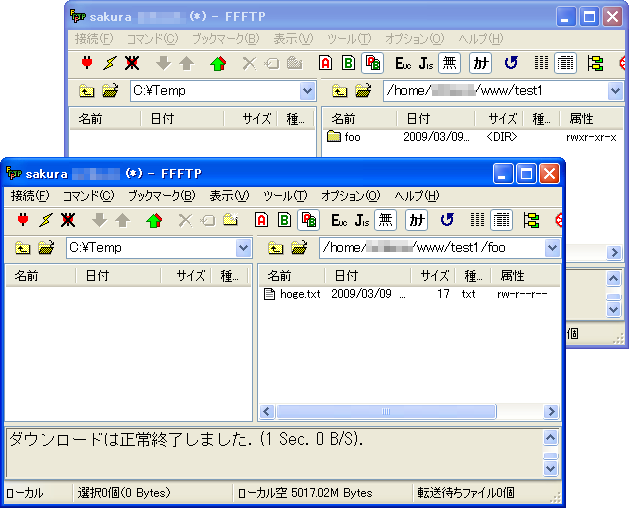Image resolution: width=629 pixels, height=508 pixels.
Task: Open ブックマーク(B) menu in front window
Action: (161, 196)
